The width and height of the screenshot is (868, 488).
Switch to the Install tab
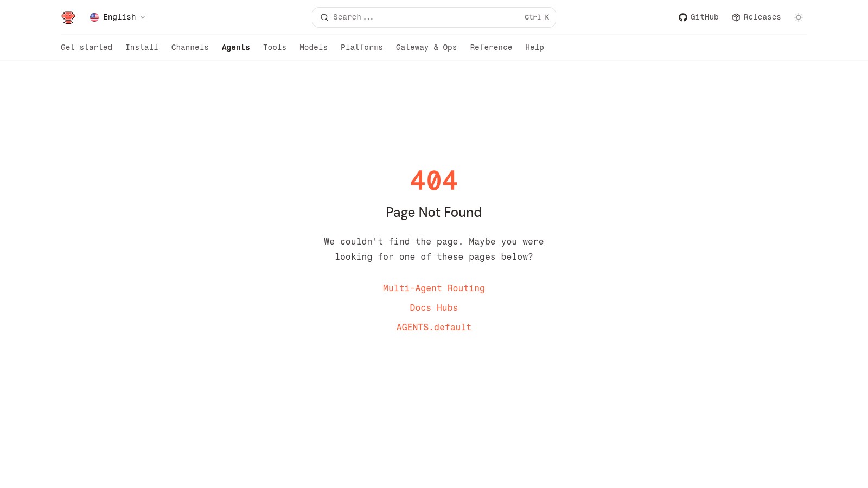tap(142, 47)
